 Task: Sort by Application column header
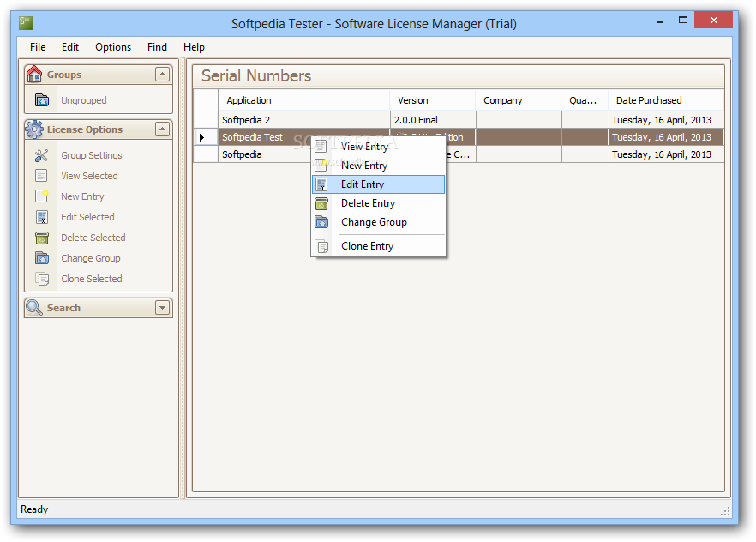click(304, 100)
